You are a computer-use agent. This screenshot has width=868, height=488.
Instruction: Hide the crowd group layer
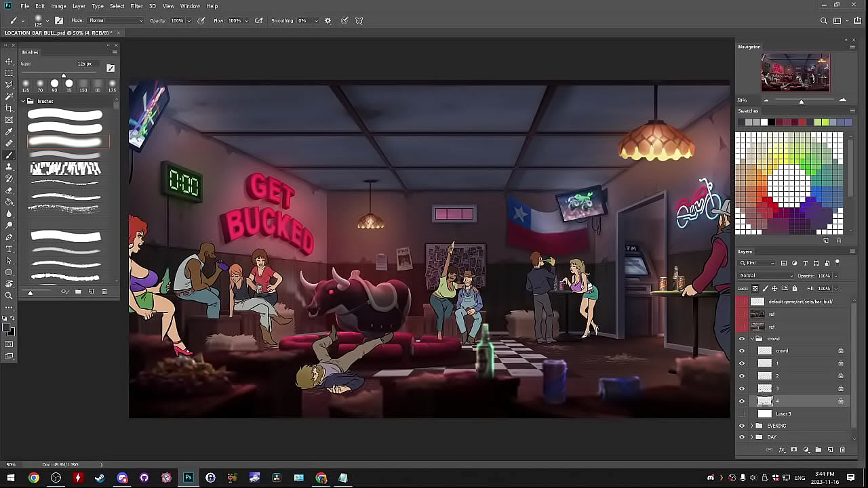[x=741, y=339]
